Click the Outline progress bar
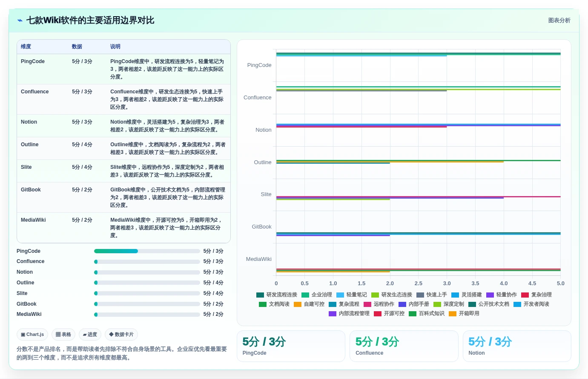 point(147,283)
